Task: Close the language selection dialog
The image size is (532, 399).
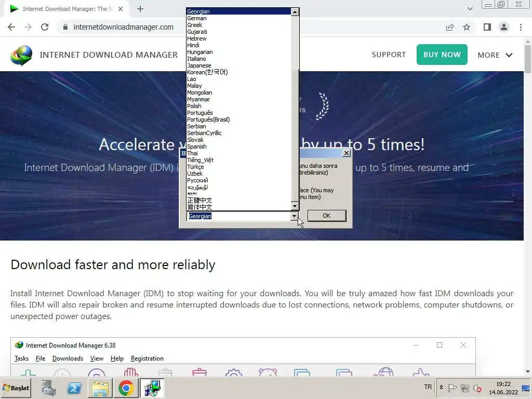Action: click(346, 153)
